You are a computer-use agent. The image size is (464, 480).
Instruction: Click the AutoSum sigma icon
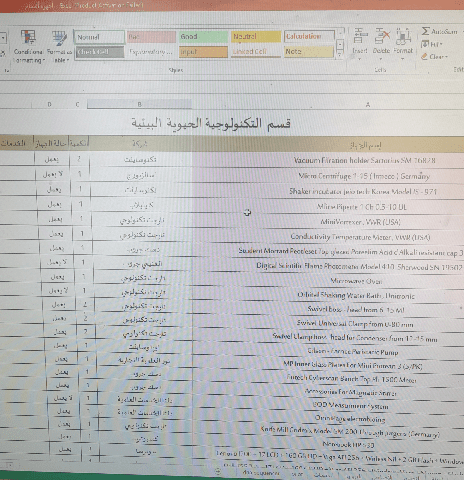425,31
